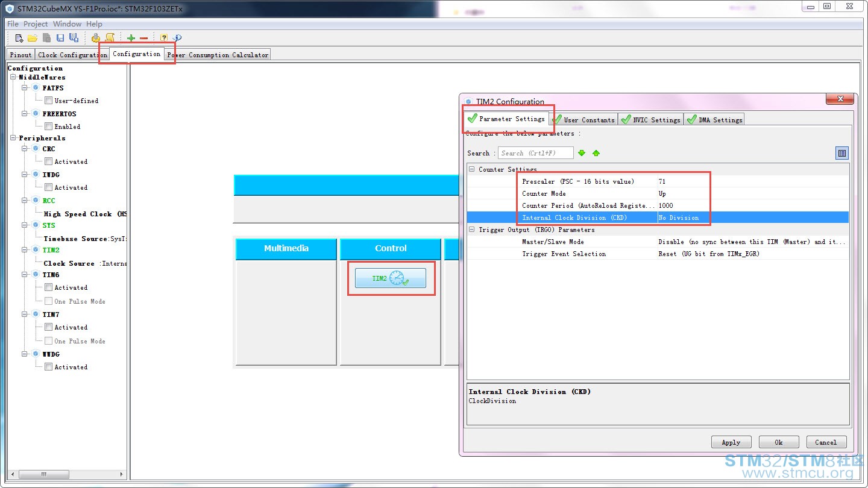The image size is (868, 488).
Task: Collapse the SYS tree node
Action: coord(25,225)
